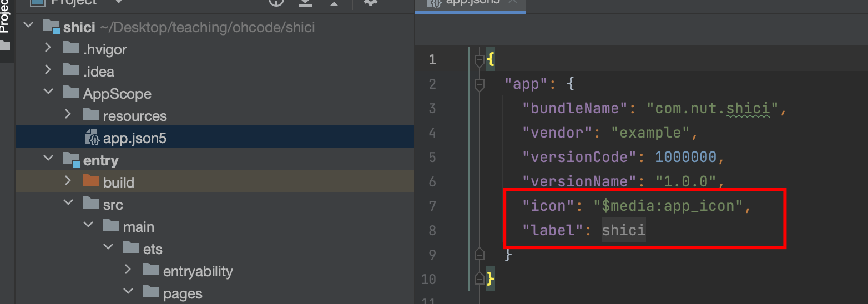Expand the resources folder arrow
The image size is (868, 304).
pos(68,115)
